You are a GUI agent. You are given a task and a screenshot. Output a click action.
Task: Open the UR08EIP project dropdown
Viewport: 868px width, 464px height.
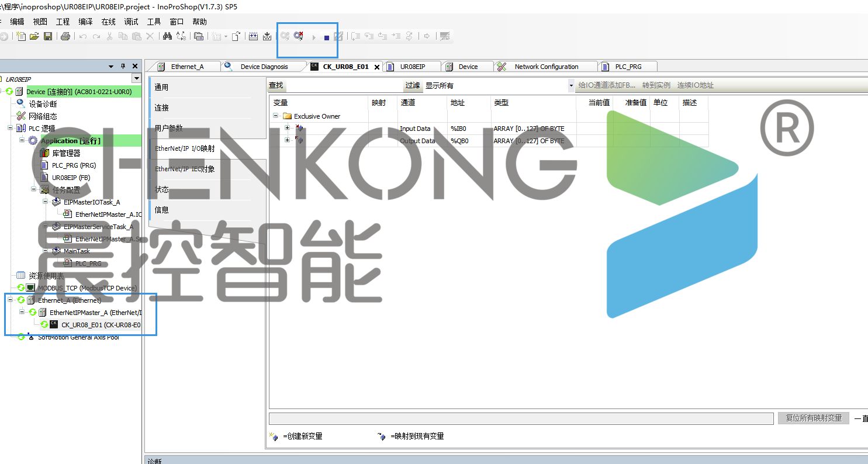(x=137, y=78)
